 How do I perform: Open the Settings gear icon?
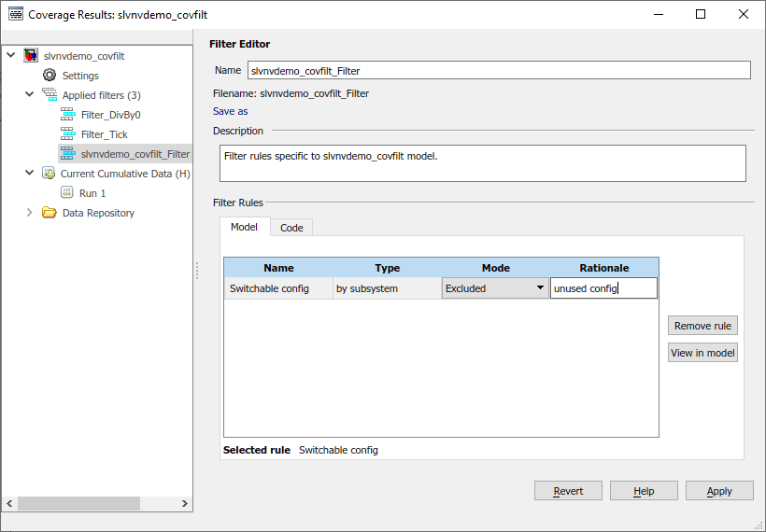(50, 76)
